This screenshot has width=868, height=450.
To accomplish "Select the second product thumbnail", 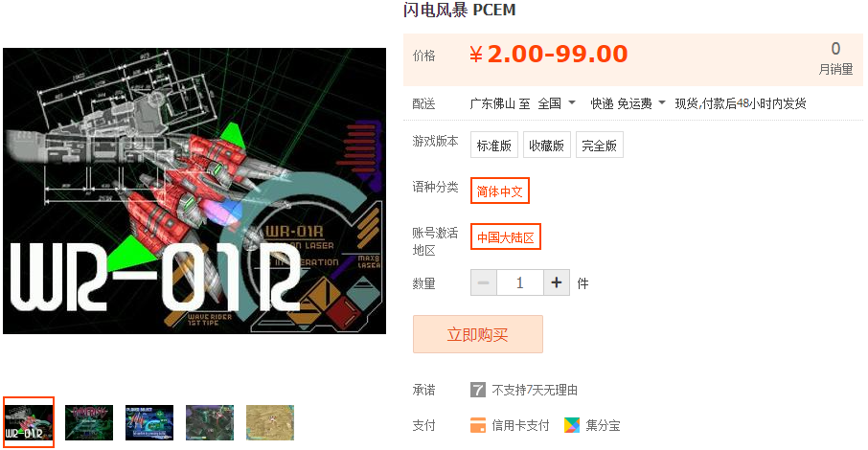I will click(x=89, y=422).
